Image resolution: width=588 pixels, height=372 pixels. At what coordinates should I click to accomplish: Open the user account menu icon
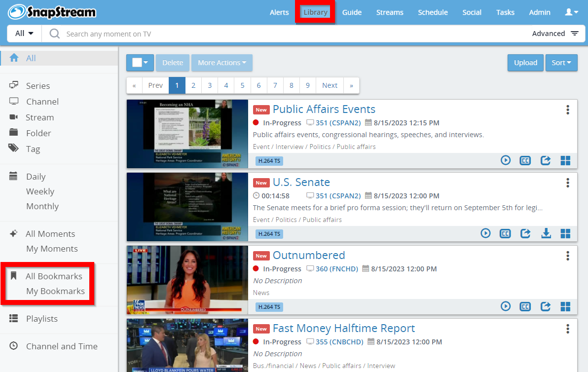572,12
